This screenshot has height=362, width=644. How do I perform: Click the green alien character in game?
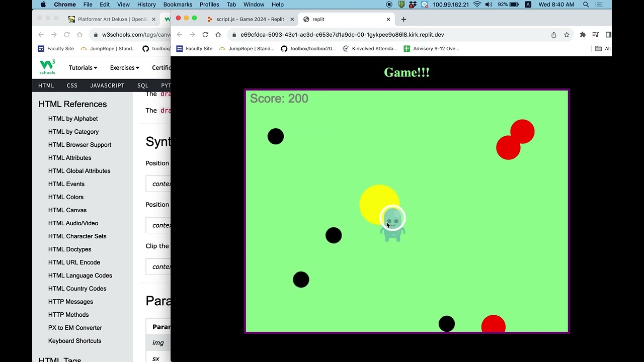coord(392,225)
